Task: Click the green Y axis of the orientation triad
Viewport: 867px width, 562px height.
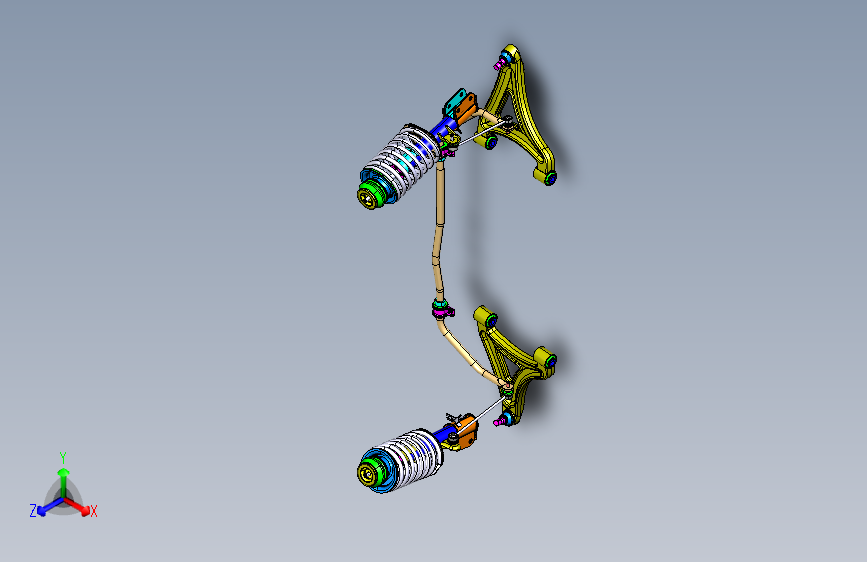Action: (64, 483)
